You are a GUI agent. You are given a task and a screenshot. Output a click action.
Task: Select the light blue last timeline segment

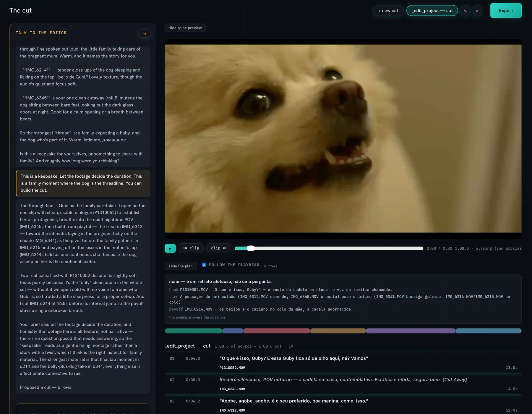coord(489,331)
